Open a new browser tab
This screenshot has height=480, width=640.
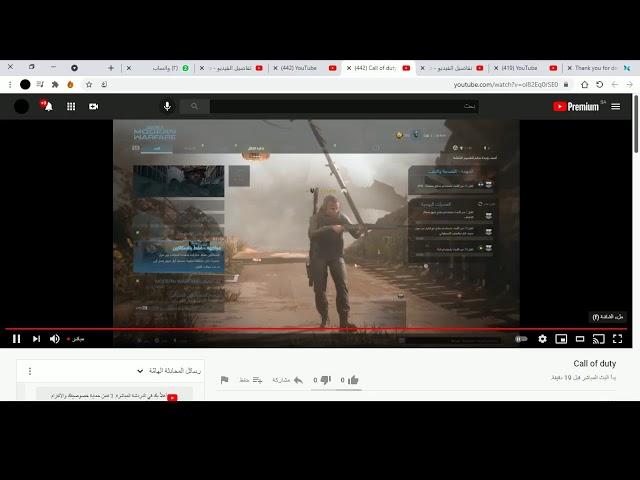(111, 68)
